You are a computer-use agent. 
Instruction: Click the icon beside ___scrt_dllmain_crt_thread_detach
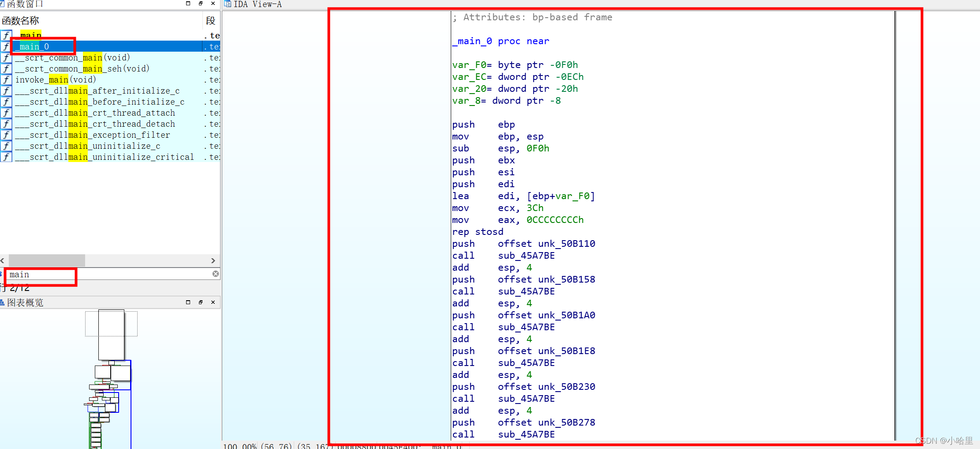point(6,124)
